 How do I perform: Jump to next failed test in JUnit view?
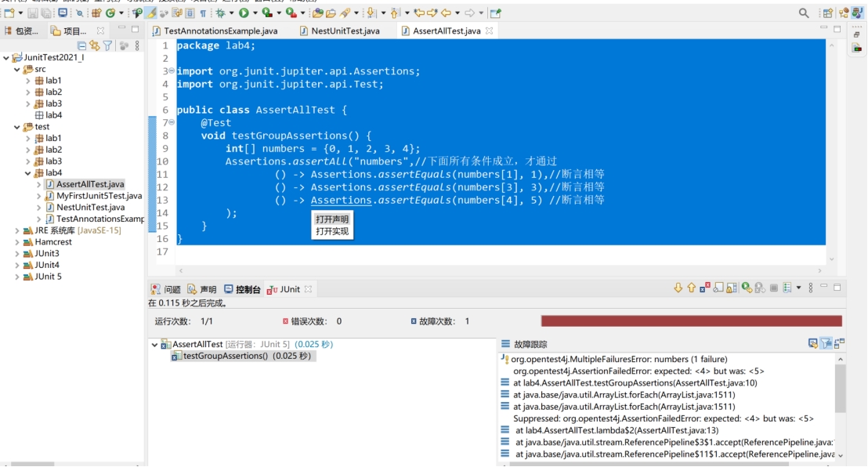[x=678, y=286]
